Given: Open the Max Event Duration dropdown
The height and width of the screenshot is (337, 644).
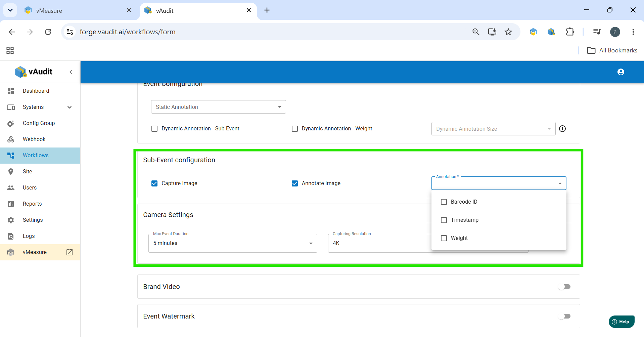Looking at the screenshot, I should point(233,243).
